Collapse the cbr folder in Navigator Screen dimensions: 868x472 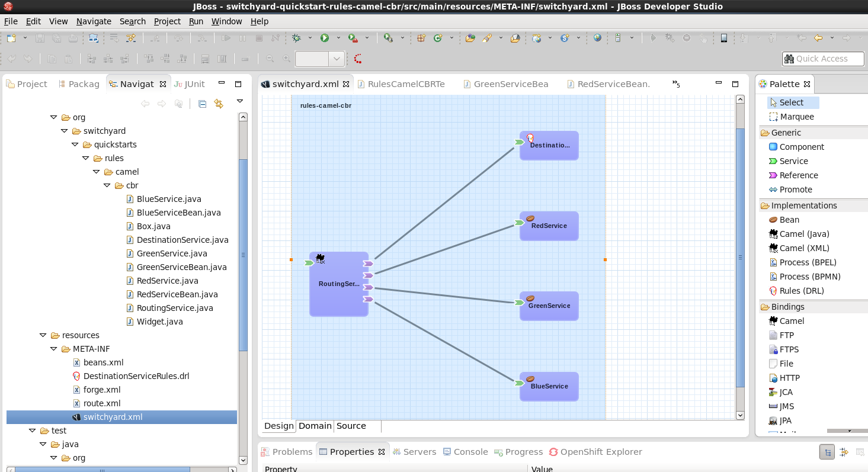tap(107, 185)
